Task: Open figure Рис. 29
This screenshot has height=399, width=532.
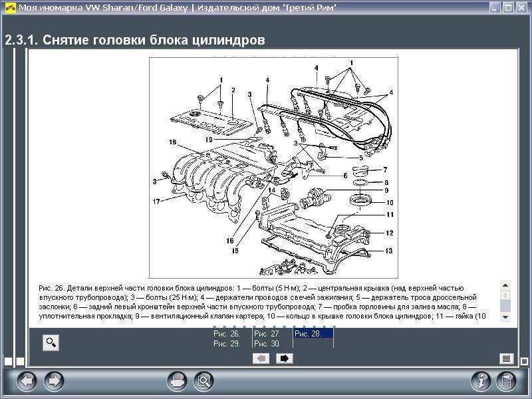Action: pos(226,344)
